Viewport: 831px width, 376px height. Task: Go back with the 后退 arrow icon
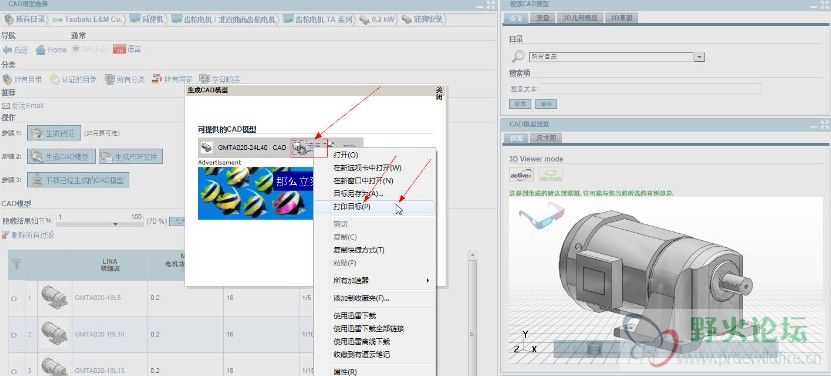tap(7, 50)
